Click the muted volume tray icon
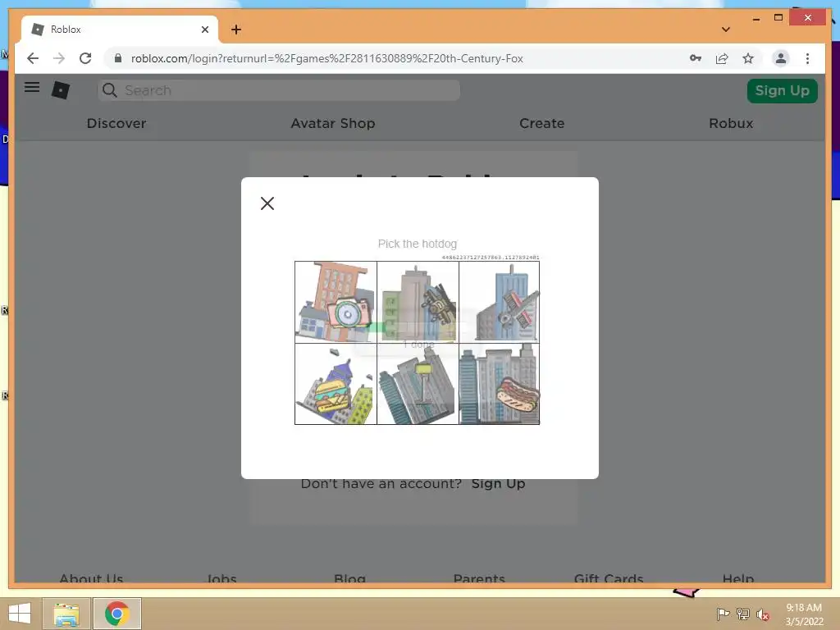840x630 pixels. (x=763, y=614)
